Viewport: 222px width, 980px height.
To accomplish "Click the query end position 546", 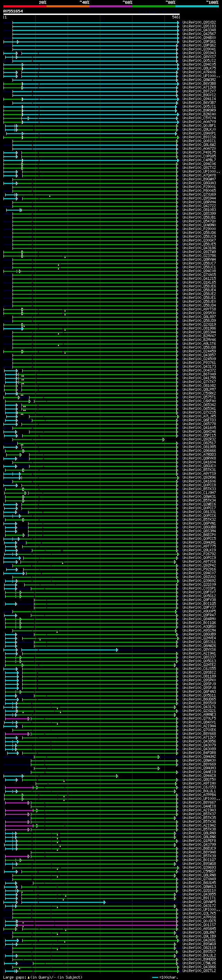I will (x=175, y=17).
